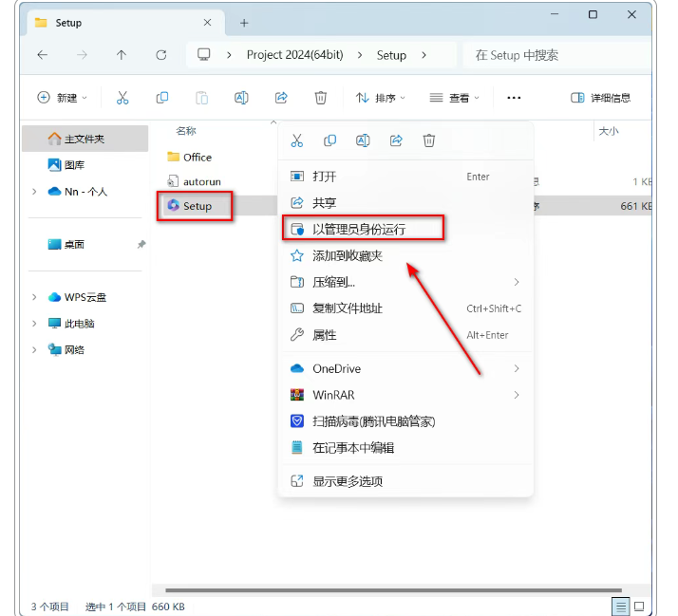Open the 排序 sort dropdown
The height and width of the screenshot is (616, 678).
click(380, 98)
